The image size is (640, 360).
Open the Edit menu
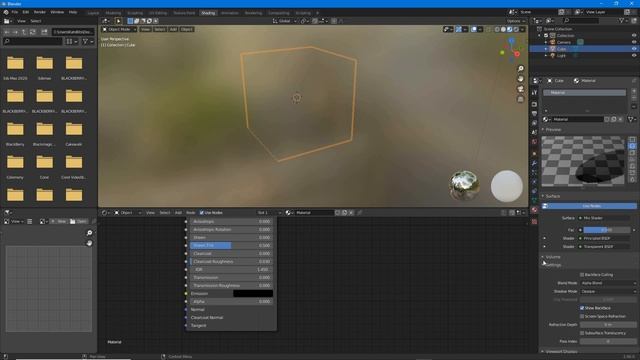pos(26,12)
